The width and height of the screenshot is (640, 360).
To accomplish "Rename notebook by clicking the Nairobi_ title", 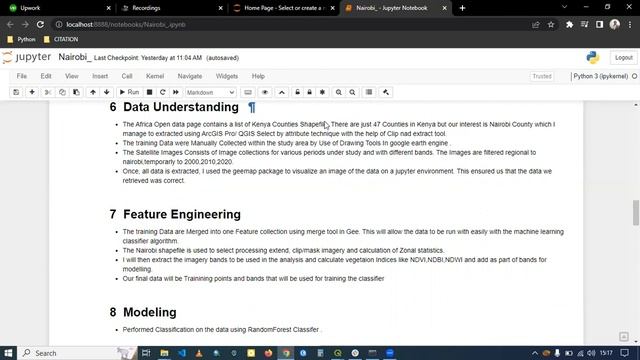I will 75,57.
